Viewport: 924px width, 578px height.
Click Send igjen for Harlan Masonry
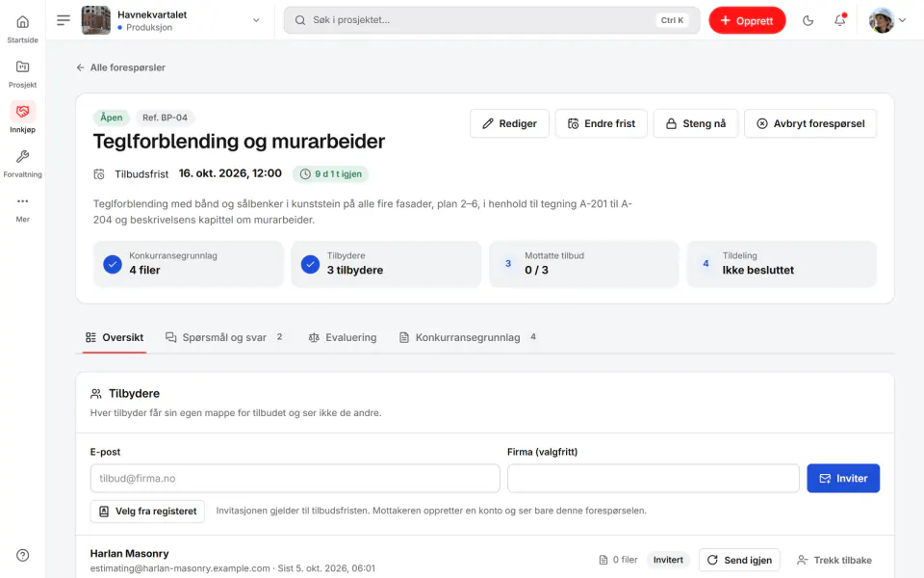pyautogui.click(x=739, y=560)
